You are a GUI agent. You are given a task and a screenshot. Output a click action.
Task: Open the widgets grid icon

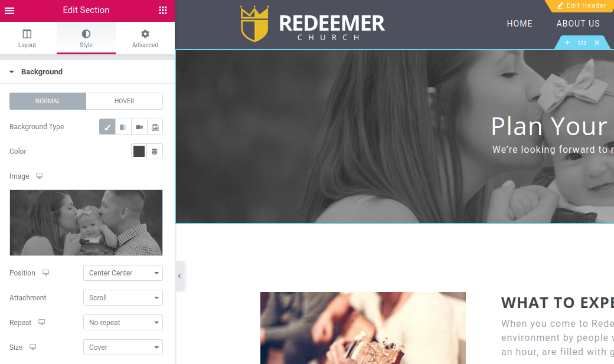tap(163, 11)
